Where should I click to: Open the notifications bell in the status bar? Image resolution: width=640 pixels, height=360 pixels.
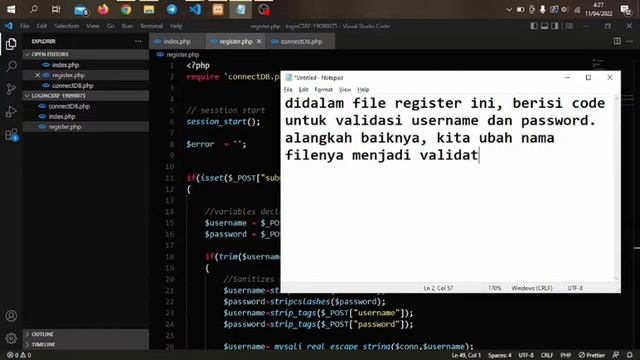coord(630,355)
